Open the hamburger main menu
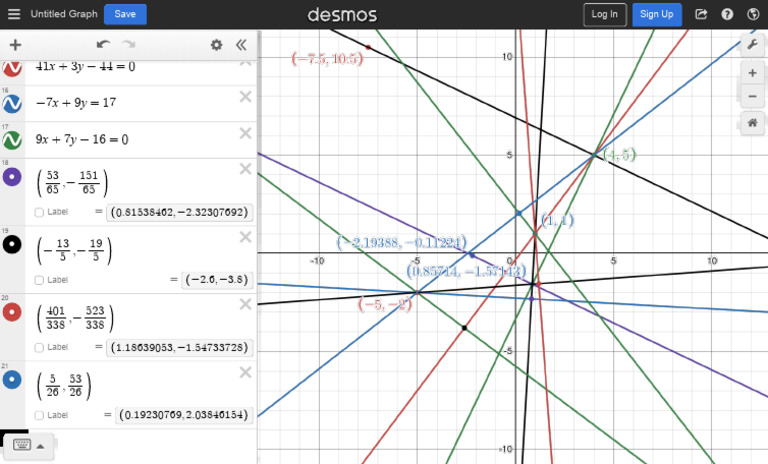768x464 pixels. pos(14,14)
